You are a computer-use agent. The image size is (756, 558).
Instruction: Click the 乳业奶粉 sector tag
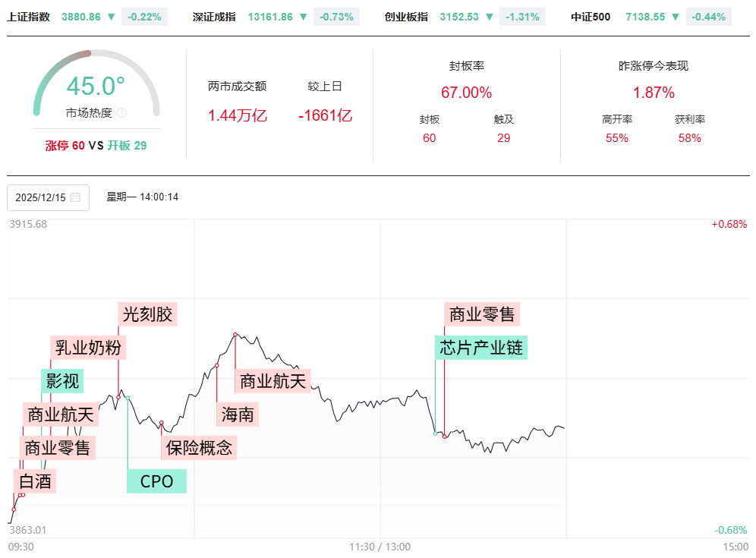(x=88, y=348)
